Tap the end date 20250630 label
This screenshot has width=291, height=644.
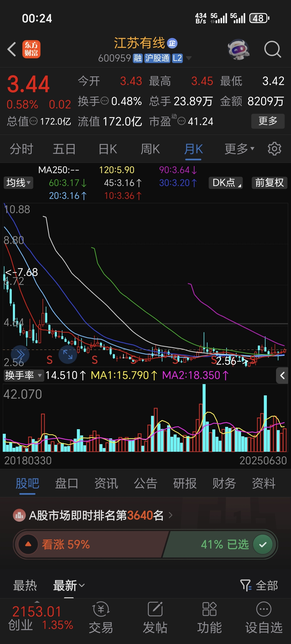pos(263,460)
